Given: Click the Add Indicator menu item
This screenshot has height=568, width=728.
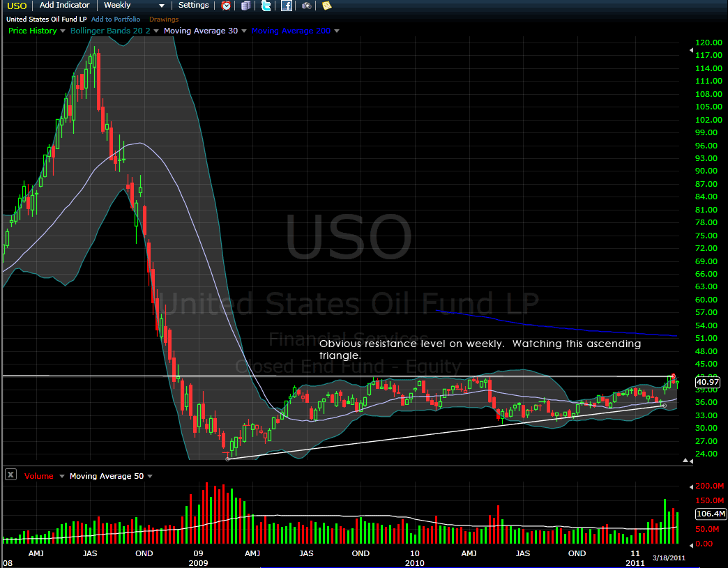Looking at the screenshot, I should tap(64, 6).
